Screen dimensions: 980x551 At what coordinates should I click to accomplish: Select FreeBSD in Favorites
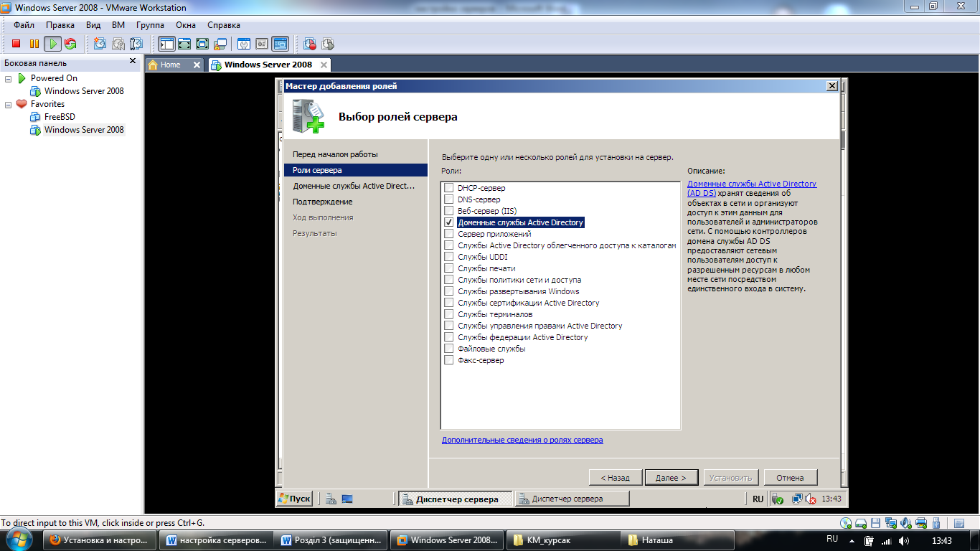coord(60,117)
